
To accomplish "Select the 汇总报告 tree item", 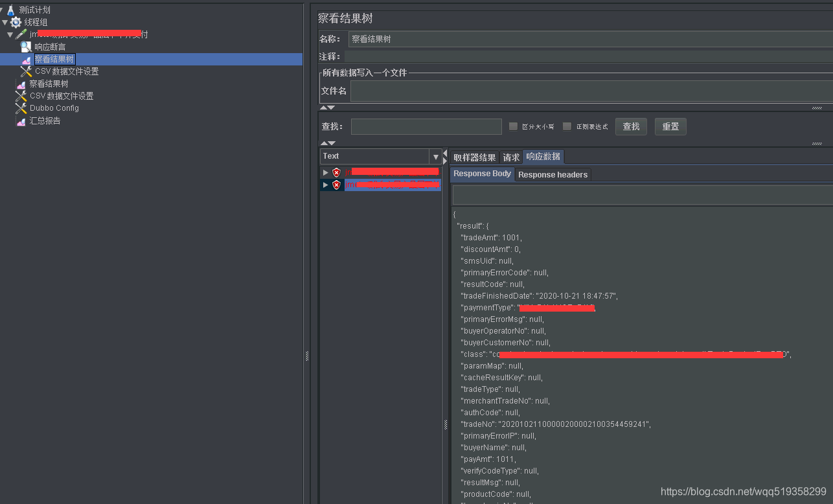I will point(45,120).
